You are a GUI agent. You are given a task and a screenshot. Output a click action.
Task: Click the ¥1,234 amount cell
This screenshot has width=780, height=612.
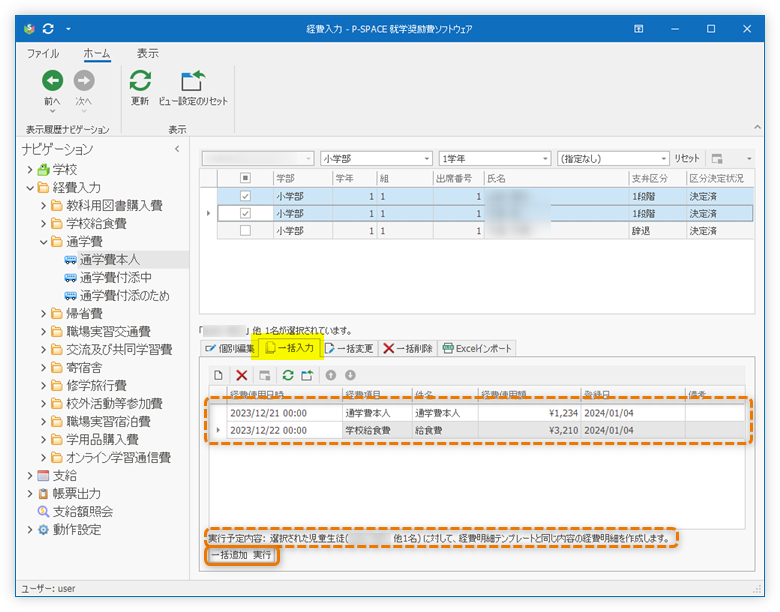point(529,413)
